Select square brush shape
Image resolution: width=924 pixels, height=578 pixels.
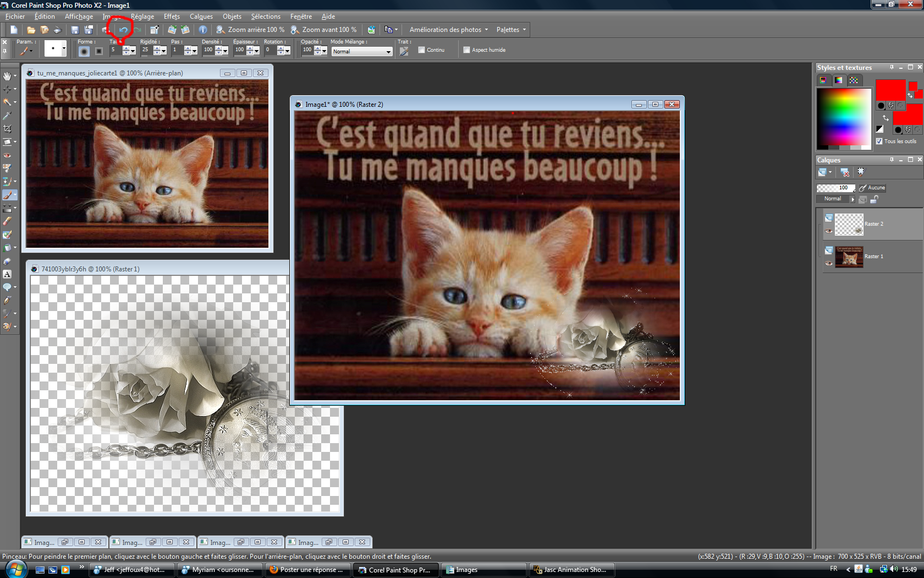[99, 51]
